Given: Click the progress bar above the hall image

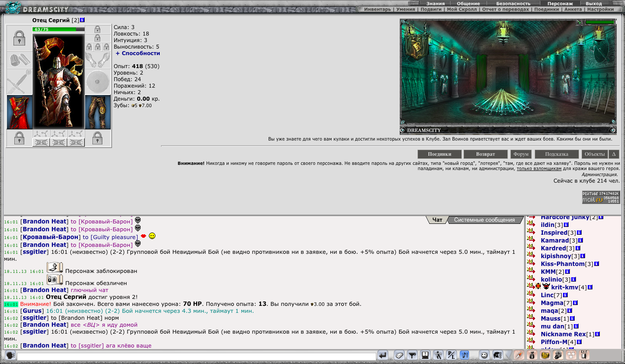Looking at the screenshot, I should [600, 22].
